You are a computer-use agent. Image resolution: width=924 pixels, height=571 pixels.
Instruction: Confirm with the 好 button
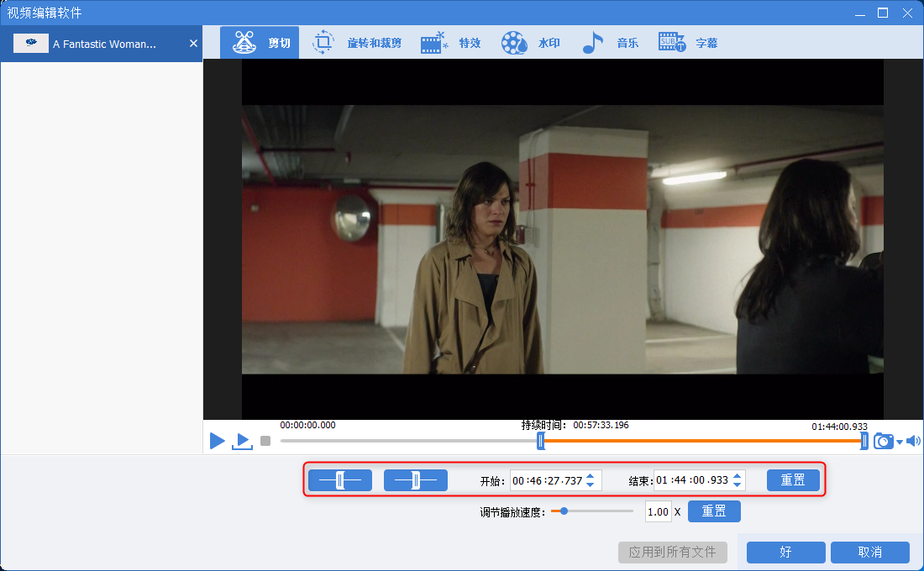coord(785,553)
